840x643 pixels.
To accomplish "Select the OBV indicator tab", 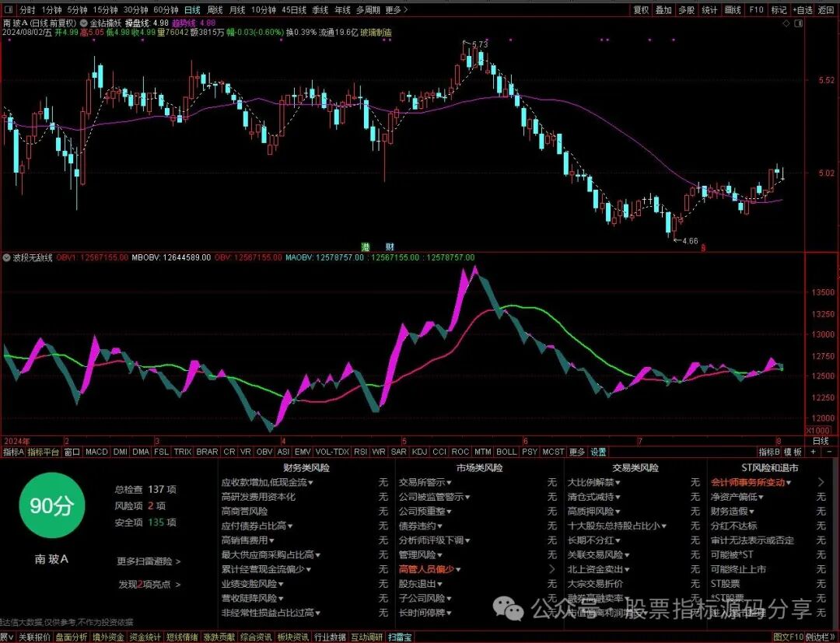I will [264, 452].
